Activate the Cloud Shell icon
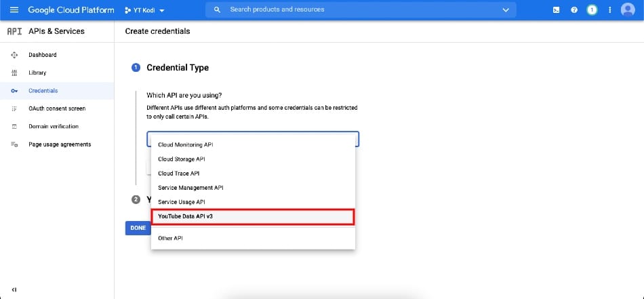Image resolution: width=644 pixels, height=299 pixels. pyautogui.click(x=556, y=10)
